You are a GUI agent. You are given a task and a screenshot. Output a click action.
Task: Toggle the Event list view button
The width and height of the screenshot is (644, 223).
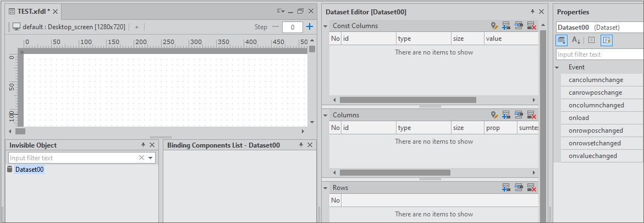click(606, 40)
